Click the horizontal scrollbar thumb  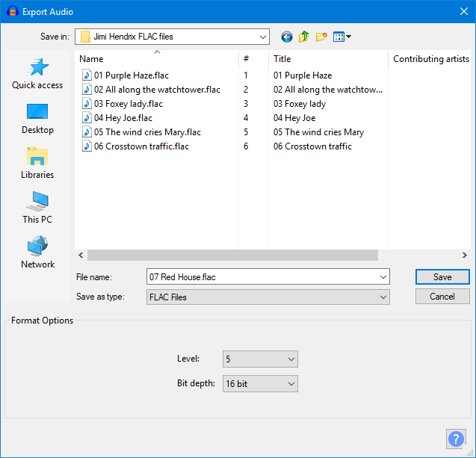click(x=232, y=256)
